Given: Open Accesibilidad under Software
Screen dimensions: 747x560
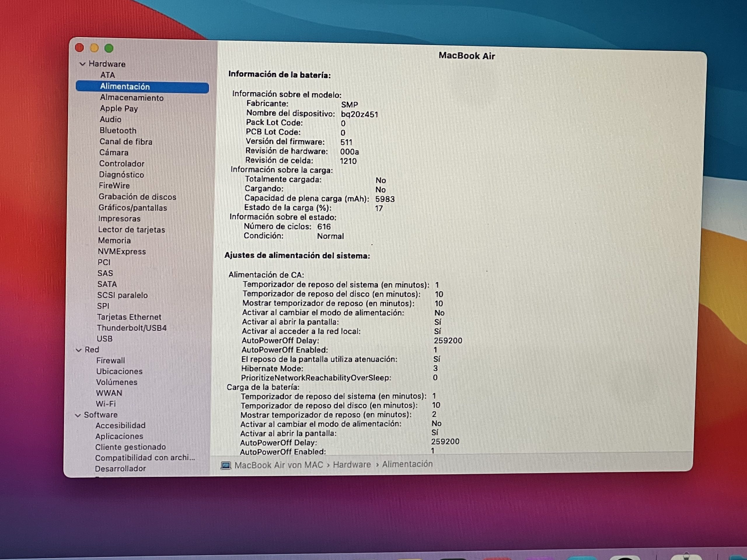Looking at the screenshot, I should 120,425.
